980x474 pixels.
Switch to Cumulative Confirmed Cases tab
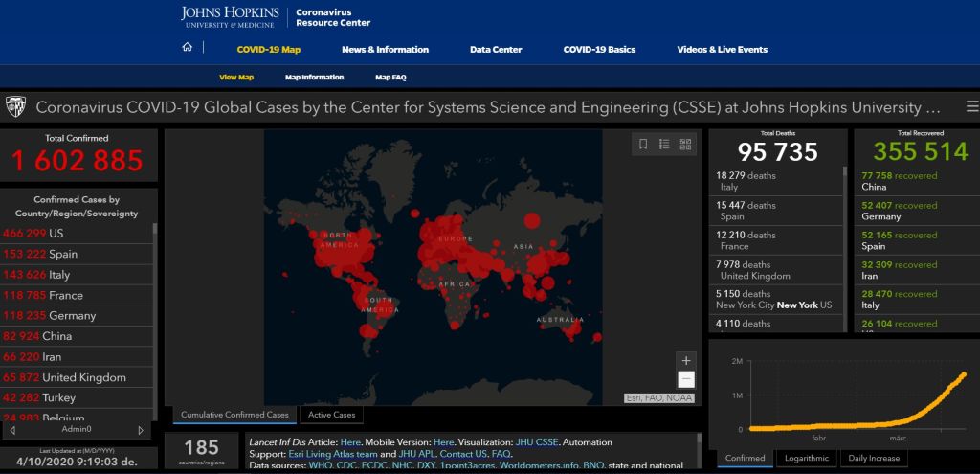click(235, 415)
